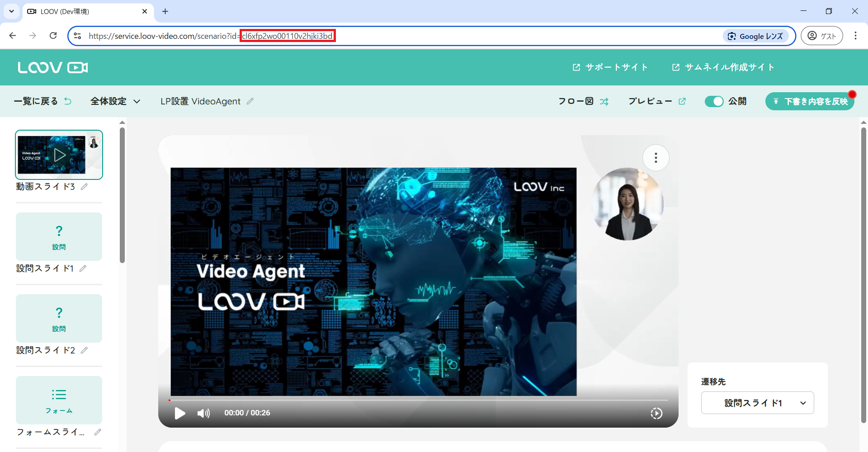The height and width of the screenshot is (452, 868).
Task: Rename 動画スライド3 via pencil icon
Action: pos(84,187)
